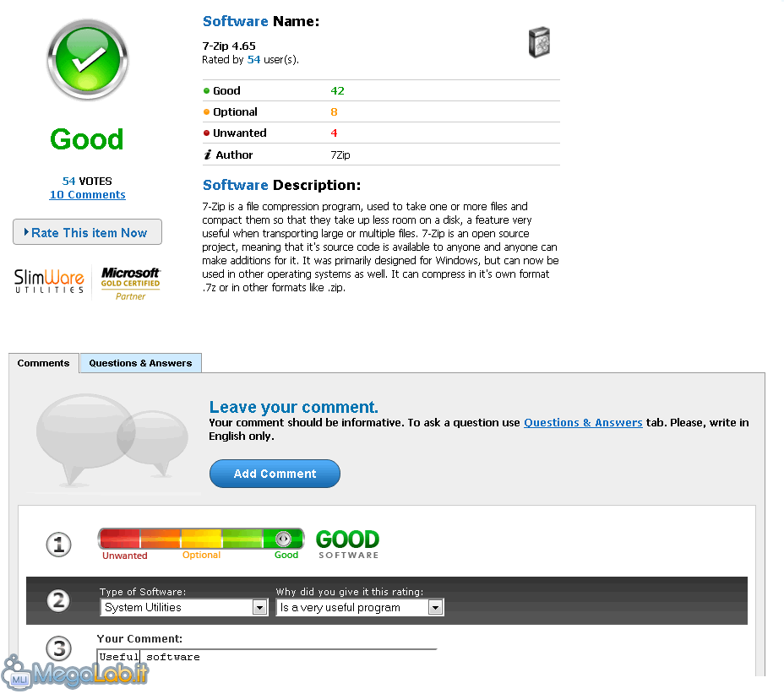Click Rate This item Now button
The width and height of the screenshot is (784, 694).
[x=88, y=232]
